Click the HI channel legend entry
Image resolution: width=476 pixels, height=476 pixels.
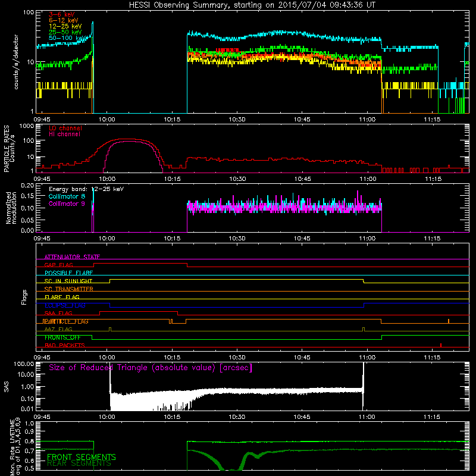[x=64, y=134]
